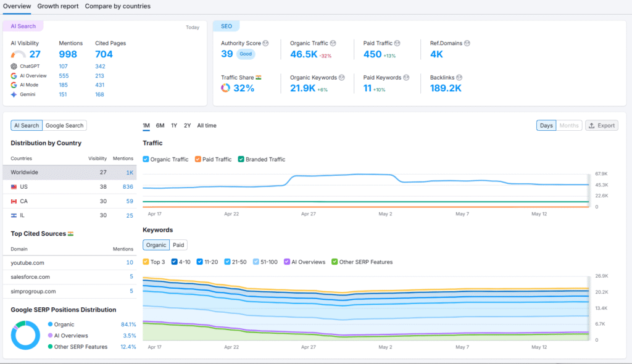Select the All time range
The height and width of the screenshot is (364, 632).
[207, 125]
